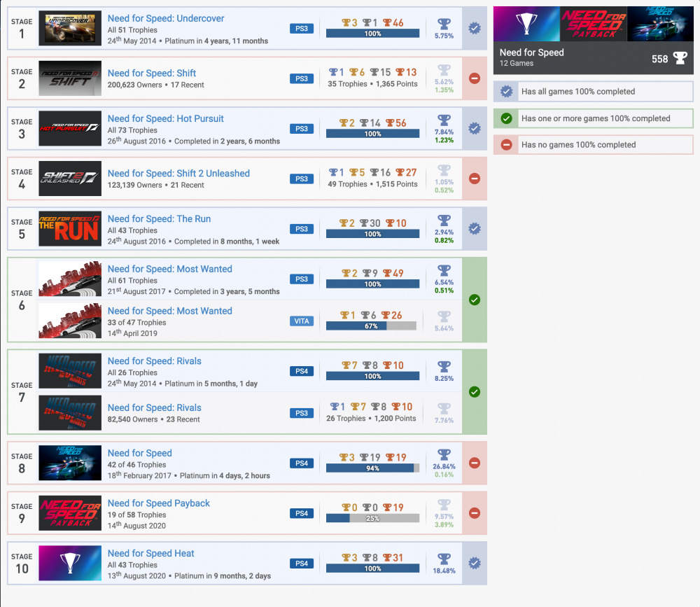Screen dimensions: 700x607
Task: Click the 67% progress bar for Most Wanted
Action: click(x=371, y=326)
